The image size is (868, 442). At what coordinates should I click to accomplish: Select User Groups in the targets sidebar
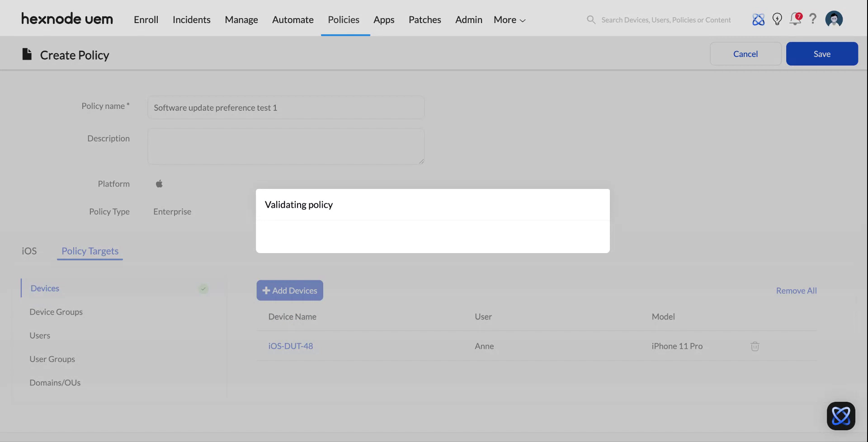click(52, 359)
